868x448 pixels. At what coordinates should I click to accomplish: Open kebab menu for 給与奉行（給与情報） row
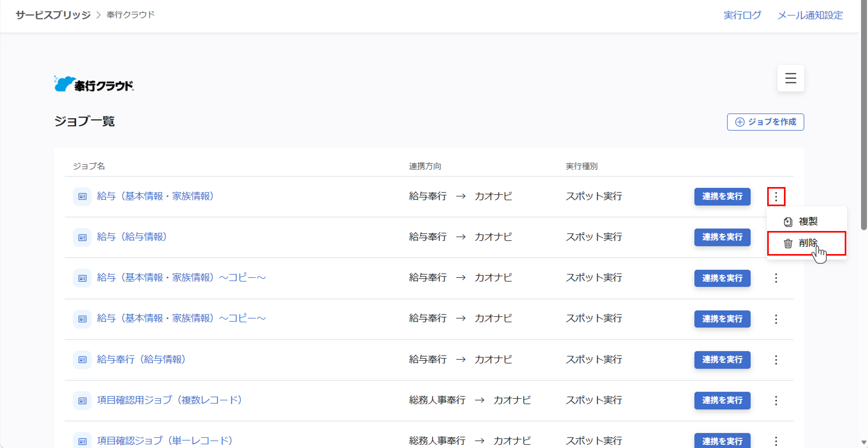click(x=776, y=360)
